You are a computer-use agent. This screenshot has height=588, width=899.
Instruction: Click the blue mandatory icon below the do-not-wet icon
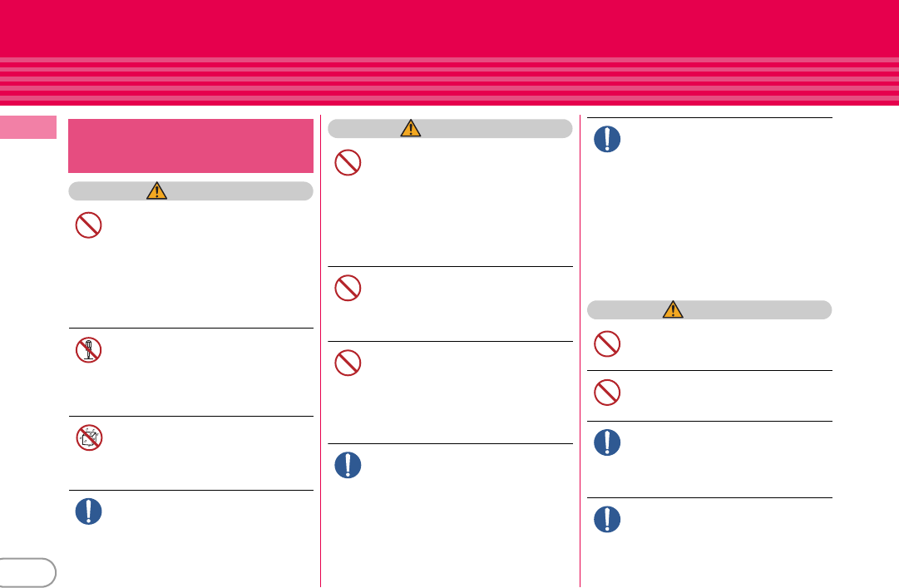click(89, 511)
